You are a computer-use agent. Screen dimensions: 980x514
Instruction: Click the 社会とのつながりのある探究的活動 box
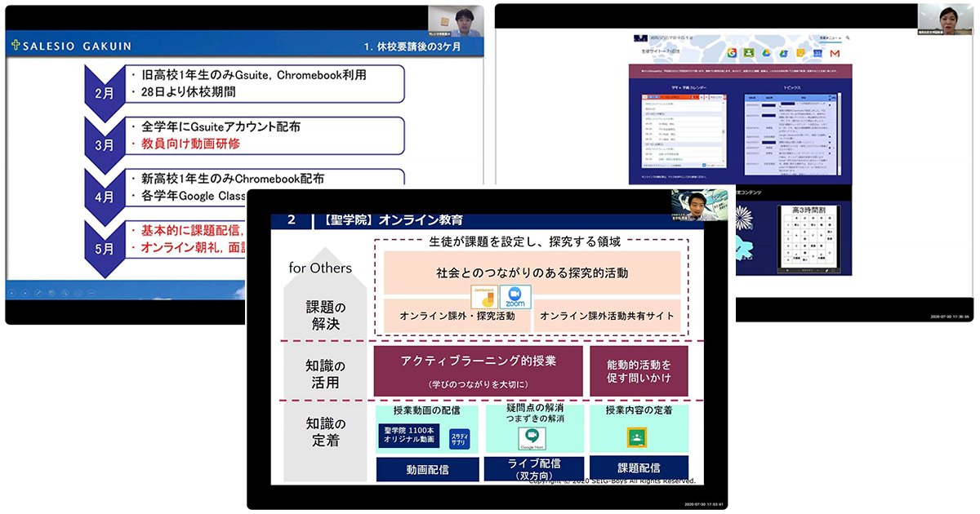(532, 273)
